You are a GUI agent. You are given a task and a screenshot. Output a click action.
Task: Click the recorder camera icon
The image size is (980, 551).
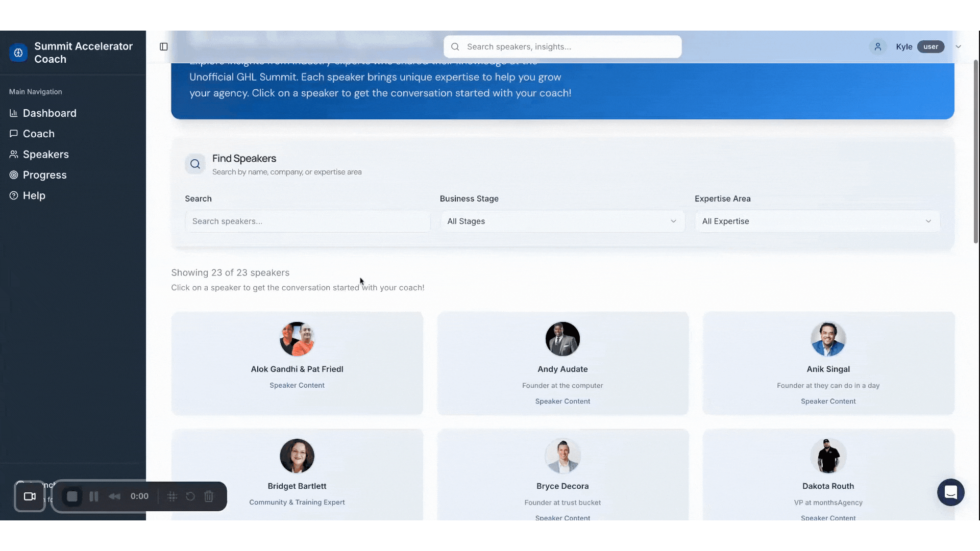[x=30, y=496]
